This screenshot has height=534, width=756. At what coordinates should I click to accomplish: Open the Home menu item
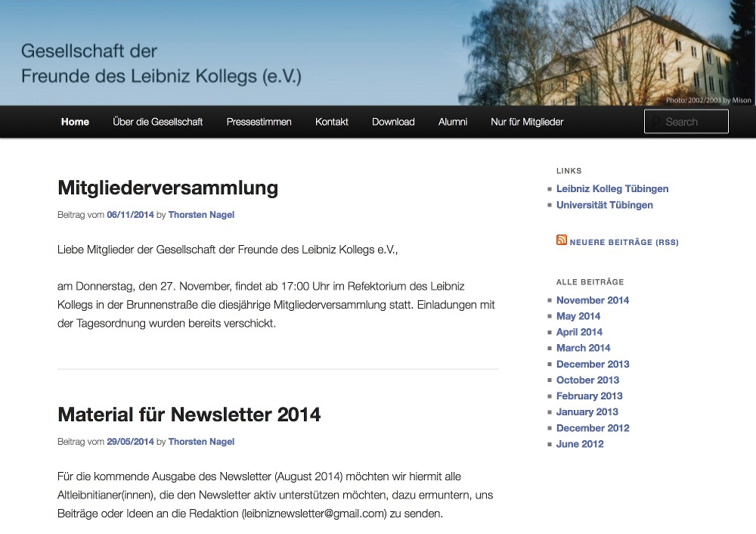coord(75,122)
